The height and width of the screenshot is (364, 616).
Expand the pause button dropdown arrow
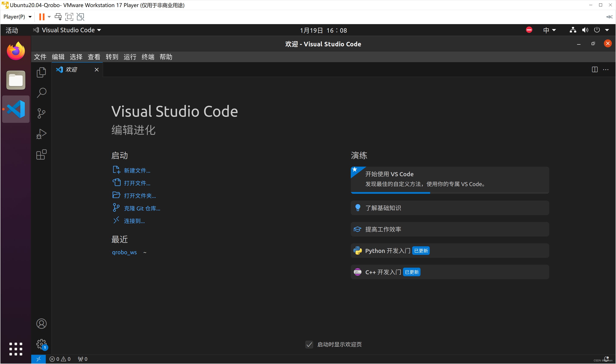pyautogui.click(x=49, y=17)
